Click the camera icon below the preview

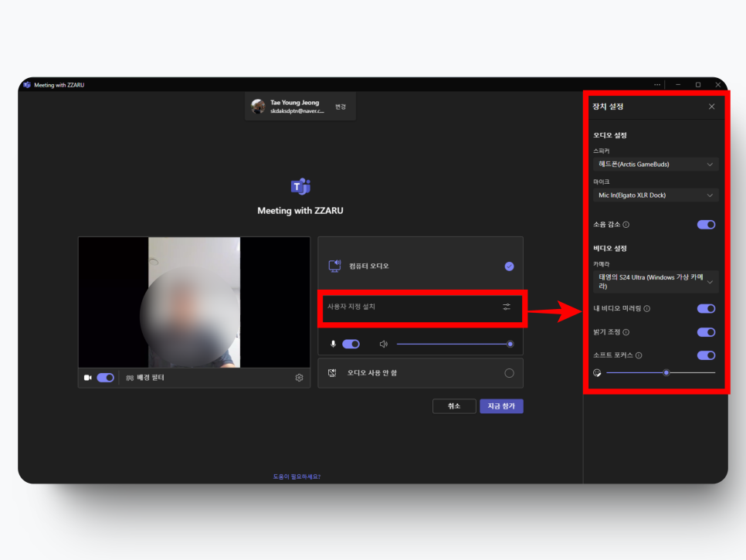coord(88,377)
